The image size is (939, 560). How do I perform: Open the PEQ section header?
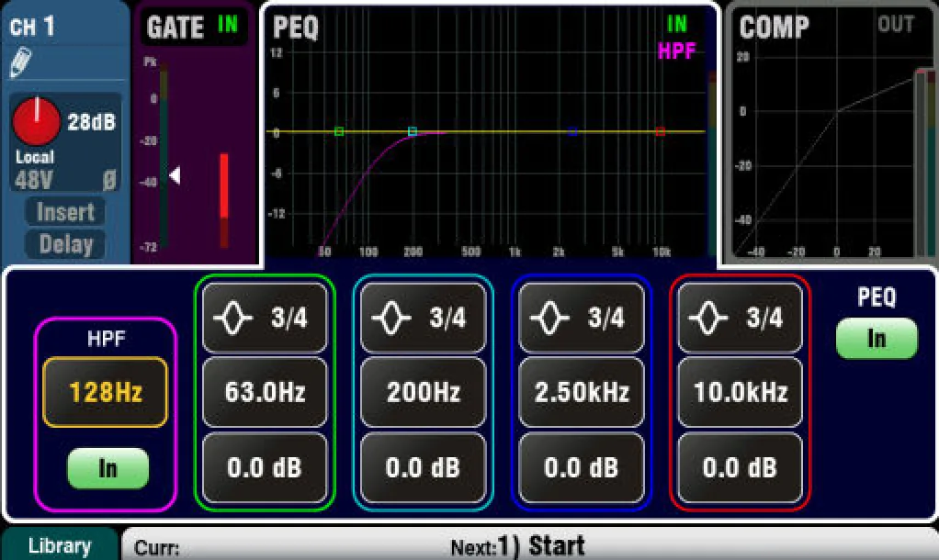[x=295, y=28]
